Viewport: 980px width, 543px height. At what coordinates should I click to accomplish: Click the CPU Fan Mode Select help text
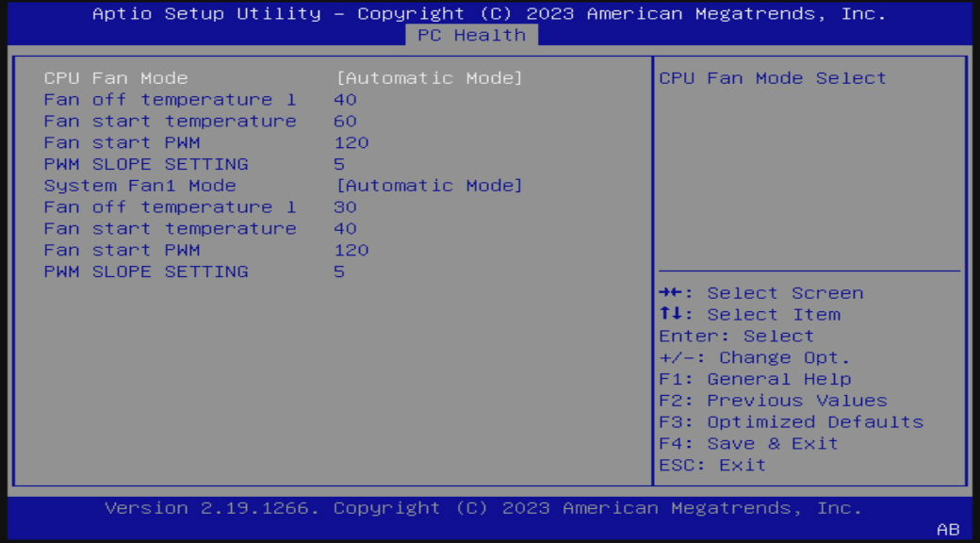click(773, 78)
